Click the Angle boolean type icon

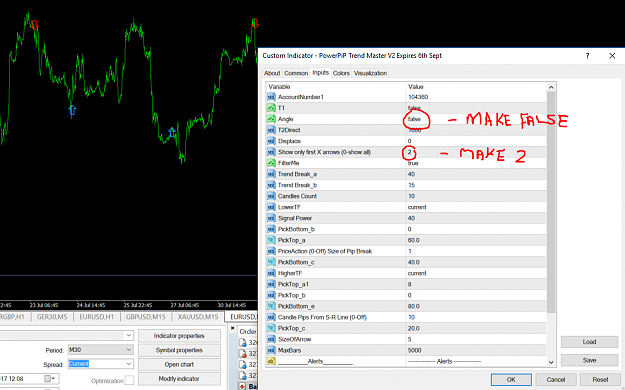coord(271,119)
